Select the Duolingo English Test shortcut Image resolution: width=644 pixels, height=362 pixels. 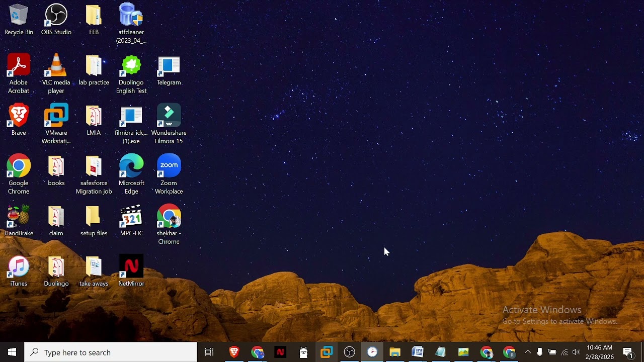(x=131, y=74)
